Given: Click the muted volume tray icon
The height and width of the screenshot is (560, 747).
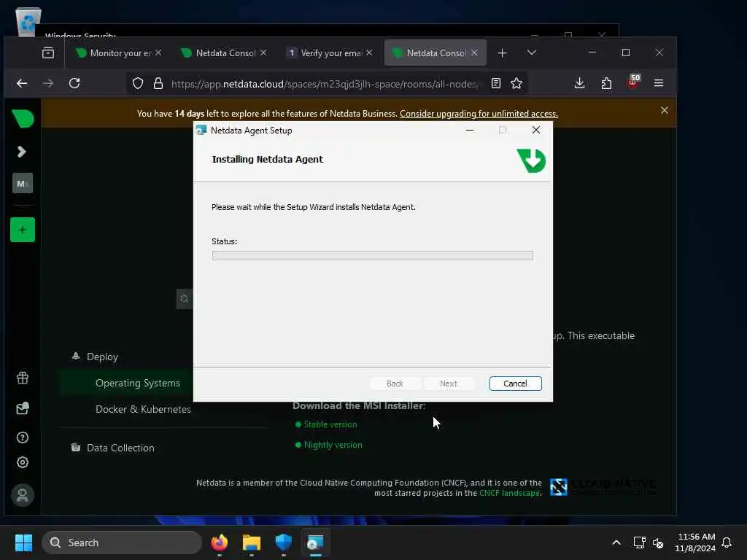Looking at the screenshot, I should coord(659,542).
